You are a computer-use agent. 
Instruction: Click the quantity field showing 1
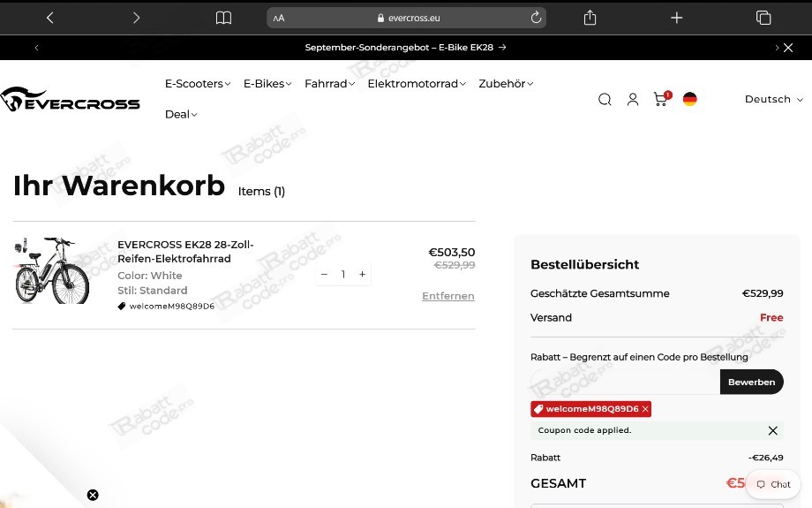coord(342,274)
